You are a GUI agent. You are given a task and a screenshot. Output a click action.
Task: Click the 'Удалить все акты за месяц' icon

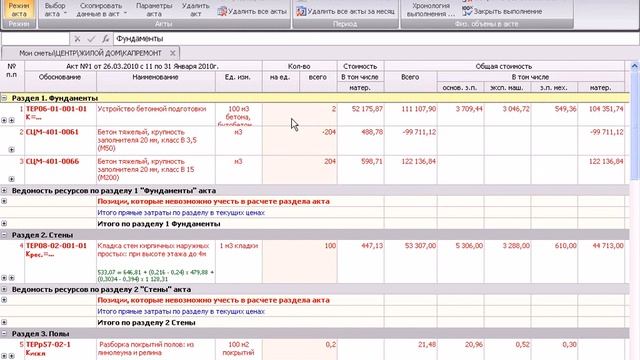(301, 11)
